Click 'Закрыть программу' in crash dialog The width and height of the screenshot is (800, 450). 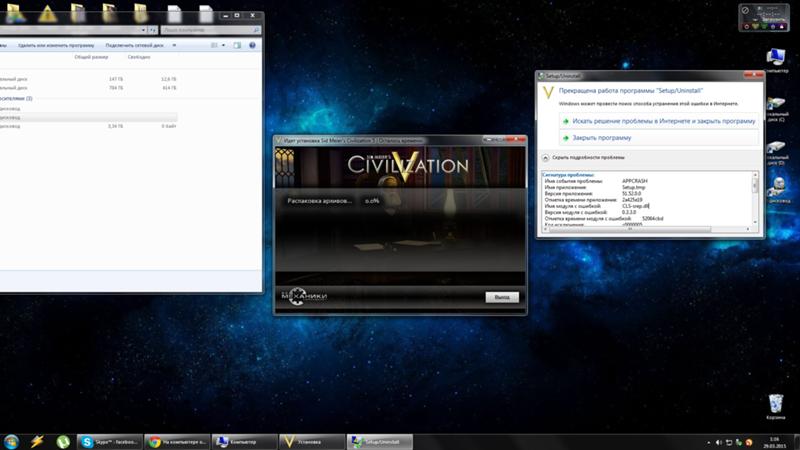(x=659, y=138)
